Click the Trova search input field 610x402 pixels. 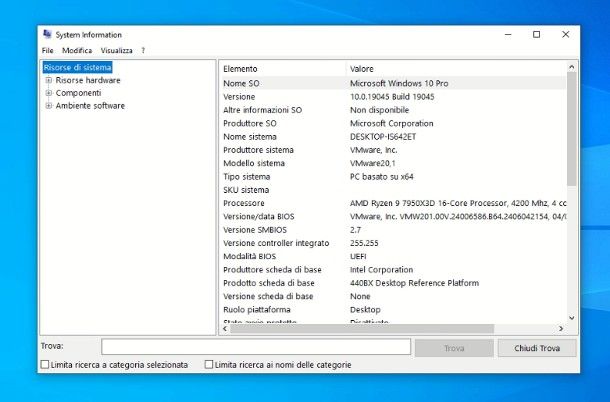coord(256,347)
